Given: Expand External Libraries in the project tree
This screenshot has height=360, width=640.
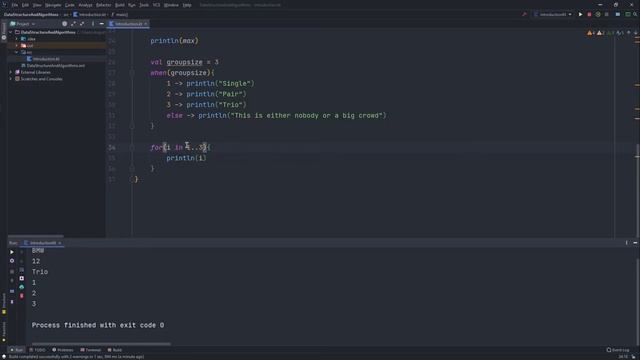Looking at the screenshot, I should pos(11,72).
